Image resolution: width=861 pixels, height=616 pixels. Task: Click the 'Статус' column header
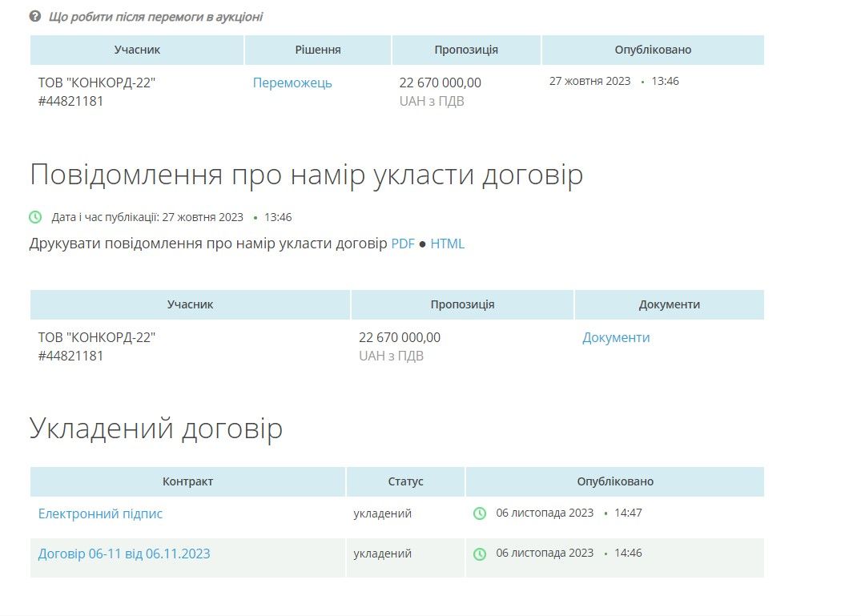pyautogui.click(x=405, y=481)
